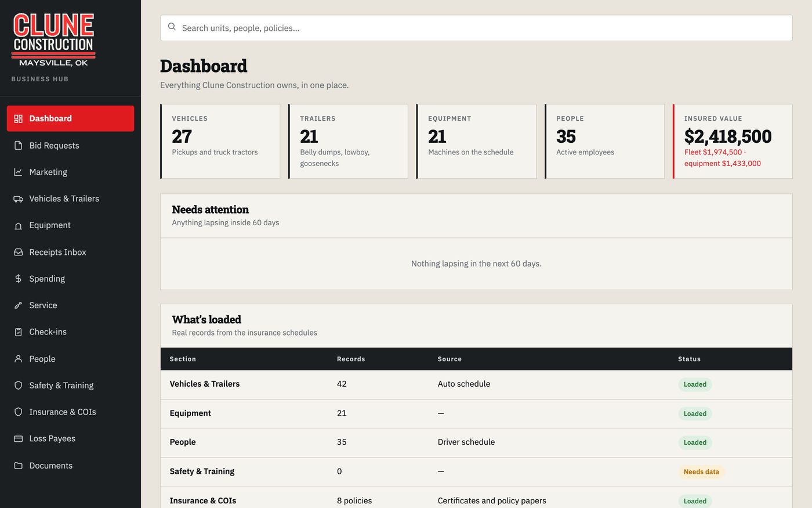Select Spending in the sidebar

tap(70, 279)
